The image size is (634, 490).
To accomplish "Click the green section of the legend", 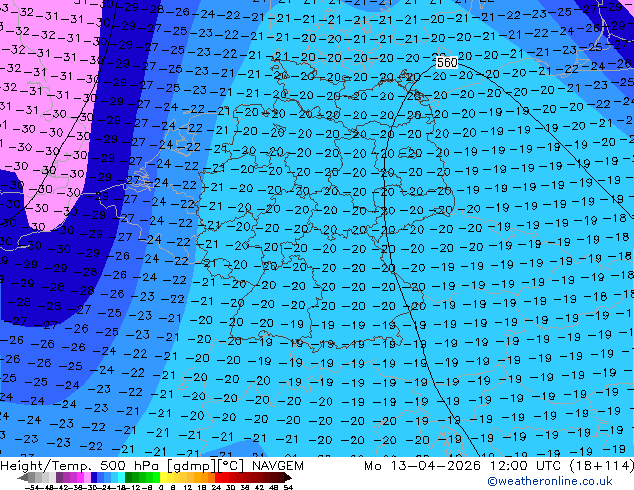I will pos(143,477).
